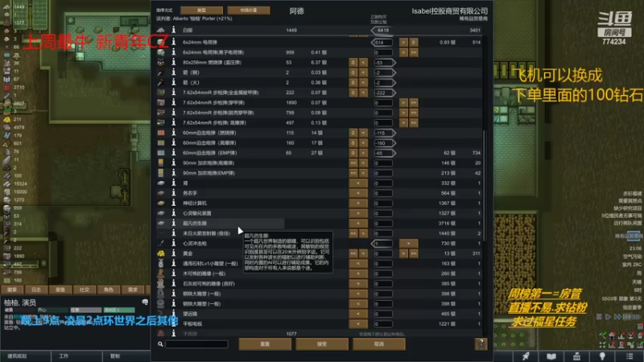
Task: Sort trade list by 市场价值
Action: (x=249, y=10)
